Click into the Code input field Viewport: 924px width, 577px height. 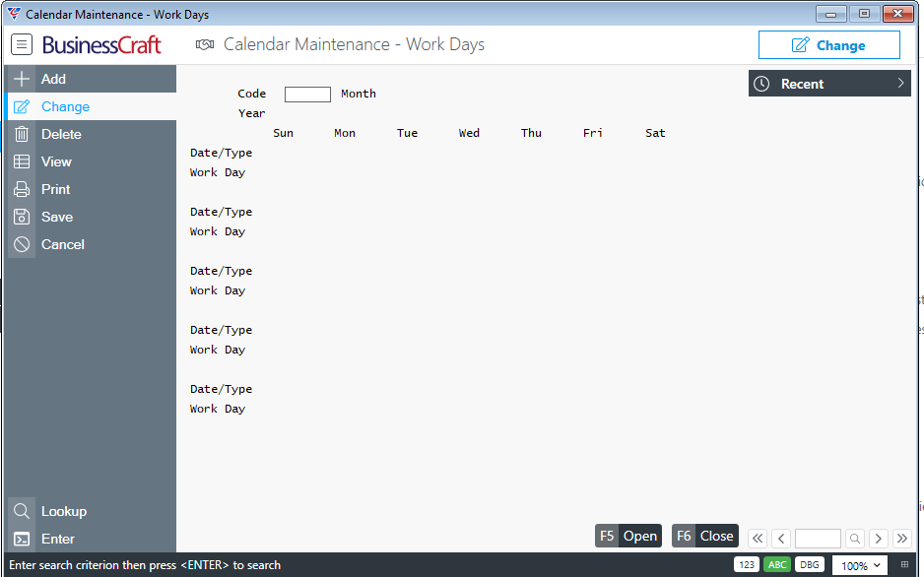pos(307,95)
